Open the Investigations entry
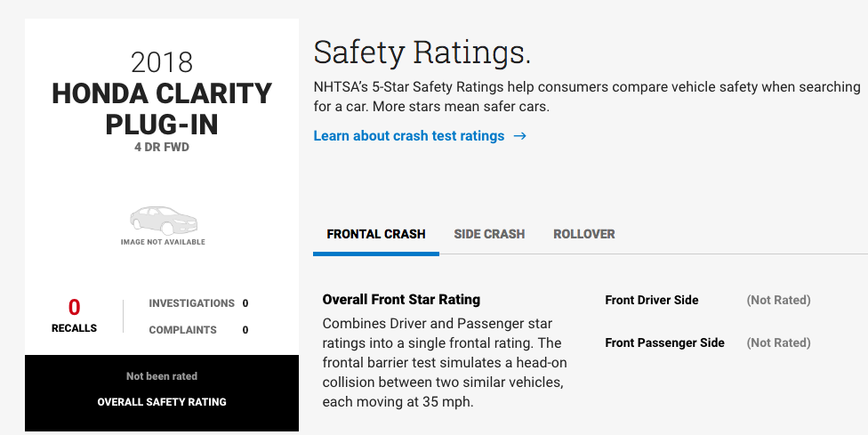Screen dimensions: 868x435 click(192, 303)
